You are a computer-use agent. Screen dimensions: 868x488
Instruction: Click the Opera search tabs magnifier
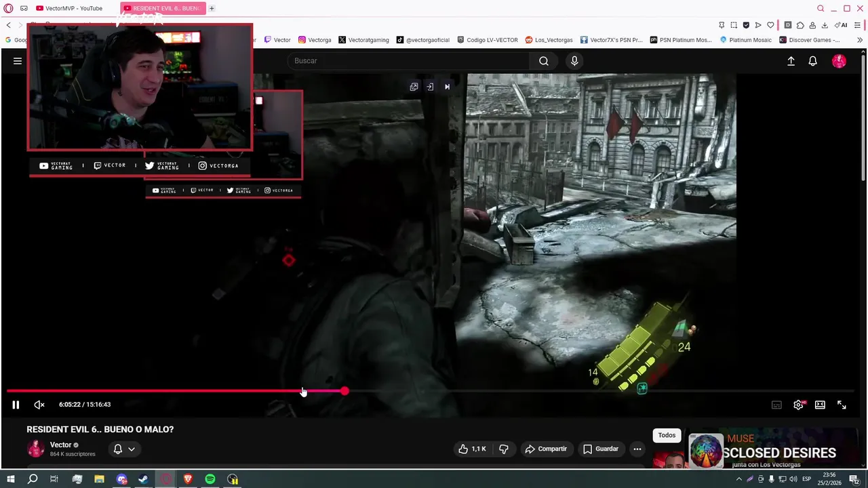821,8
